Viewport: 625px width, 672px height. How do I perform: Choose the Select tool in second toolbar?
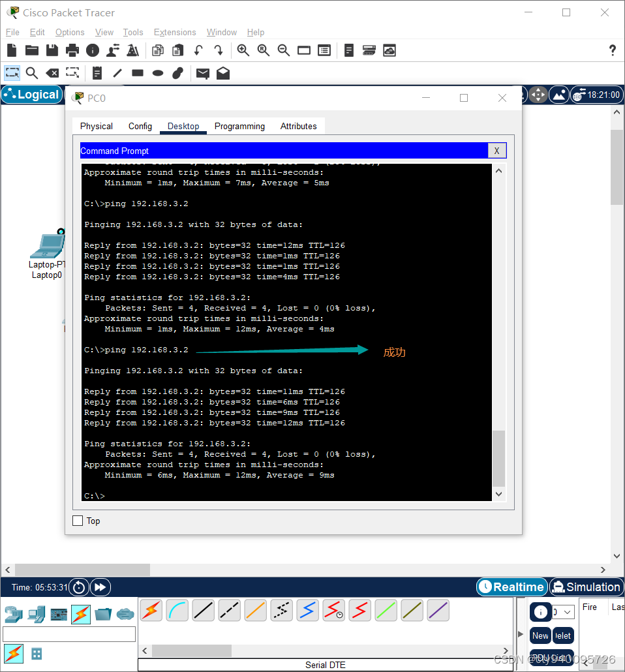click(12, 73)
